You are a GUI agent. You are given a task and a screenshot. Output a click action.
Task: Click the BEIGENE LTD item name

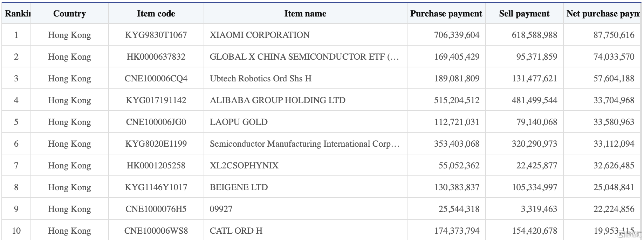coord(239,187)
